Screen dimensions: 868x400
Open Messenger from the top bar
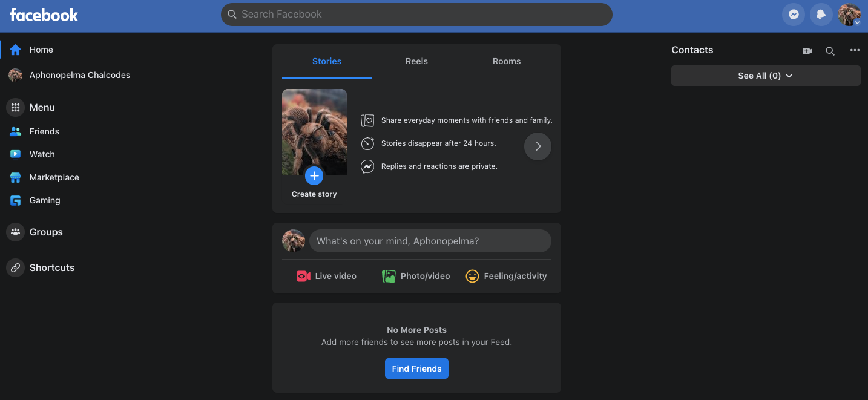(794, 14)
